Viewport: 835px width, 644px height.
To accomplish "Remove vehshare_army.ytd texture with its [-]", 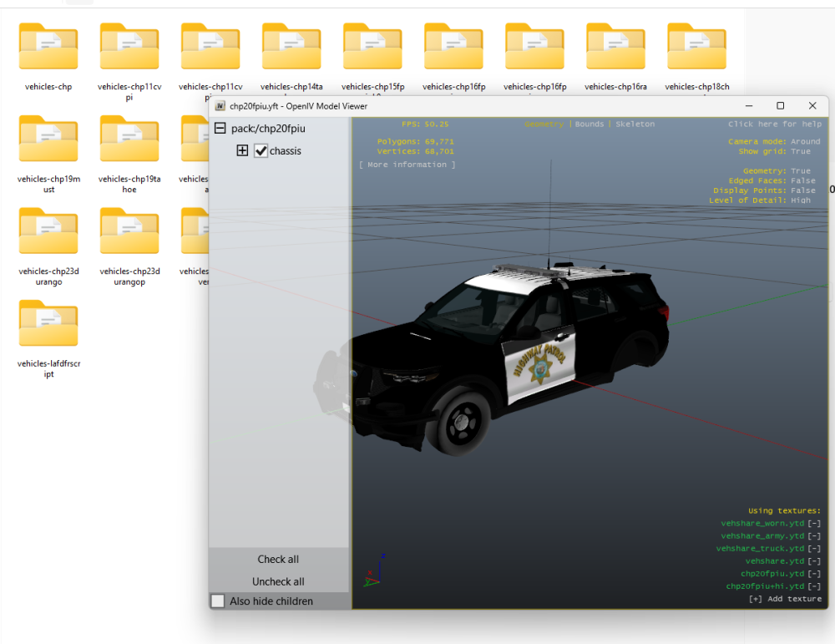I will (814, 536).
